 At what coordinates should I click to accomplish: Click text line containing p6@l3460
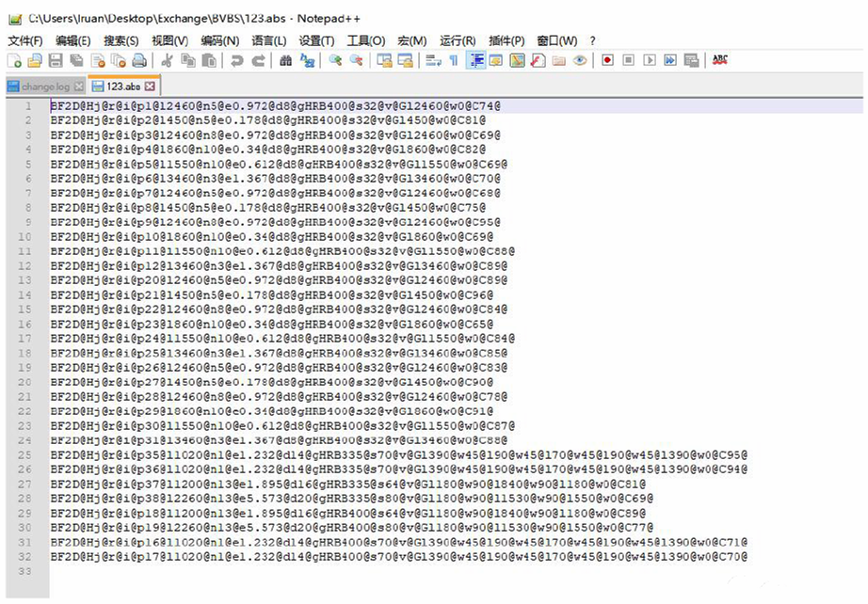click(276, 179)
